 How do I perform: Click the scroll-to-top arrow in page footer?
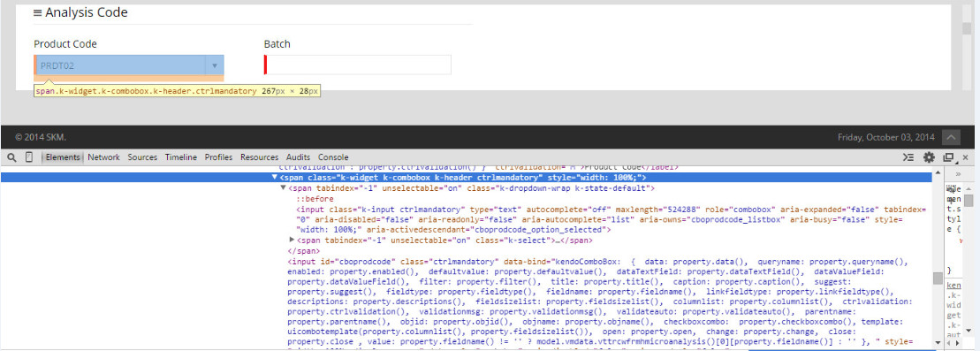point(951,137)
